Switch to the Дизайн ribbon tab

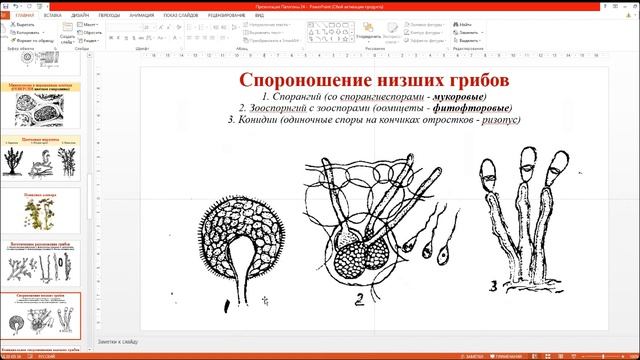point(80,15)
